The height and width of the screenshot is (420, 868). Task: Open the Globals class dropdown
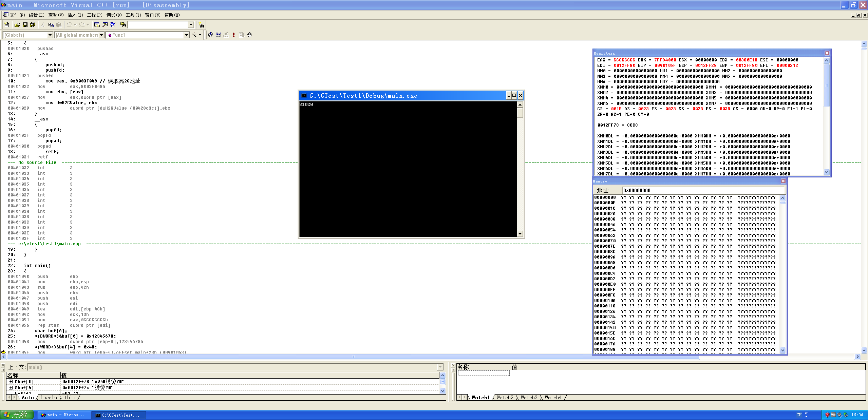pos(50,35)
